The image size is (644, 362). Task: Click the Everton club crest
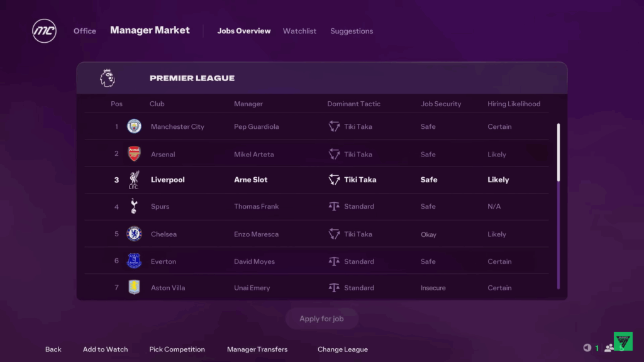pyautogui.click(x=134, y=261)
